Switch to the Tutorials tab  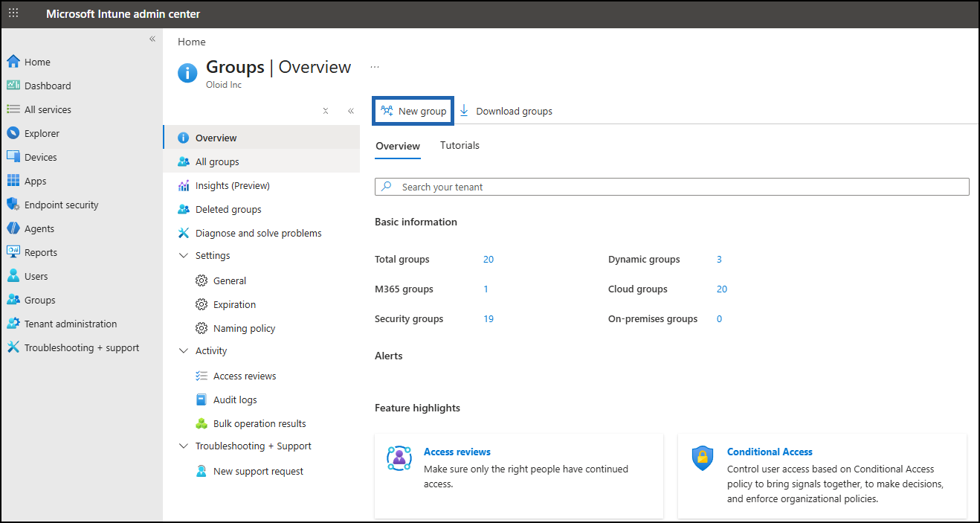(460, 145)
